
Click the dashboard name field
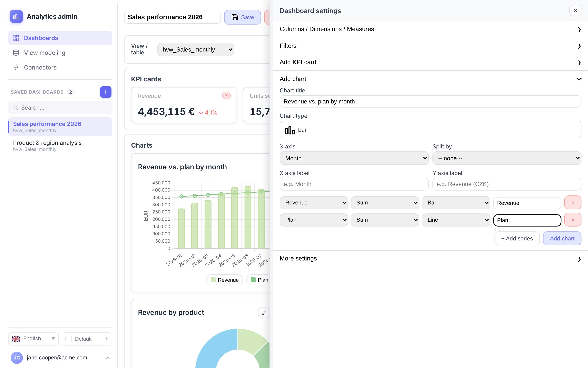coord(172,17)
